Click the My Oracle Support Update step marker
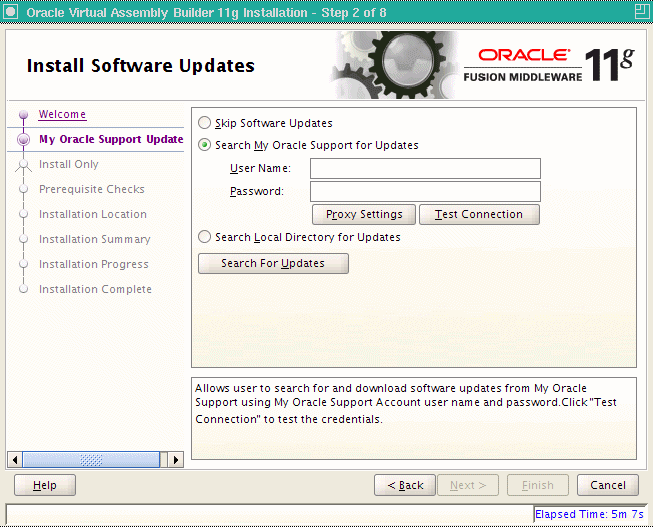This screenshot has width=653, height=527. (x=24, y=140)
